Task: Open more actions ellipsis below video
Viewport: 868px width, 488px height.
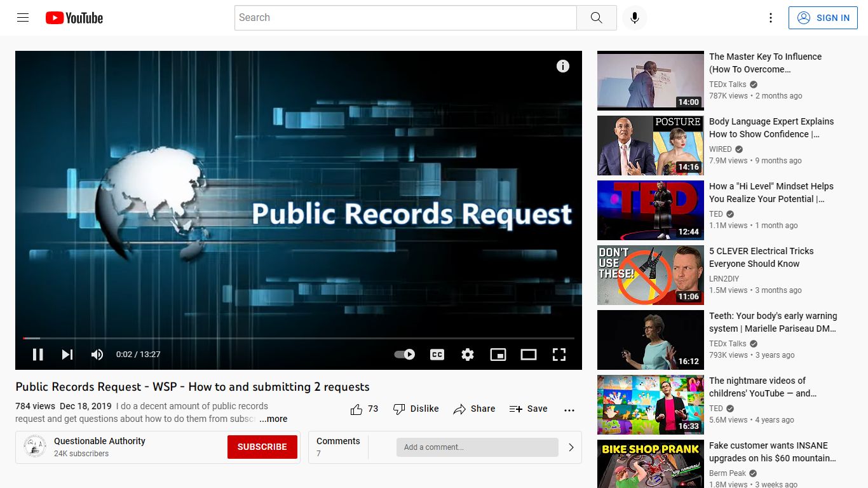Action: coord(569,410)
